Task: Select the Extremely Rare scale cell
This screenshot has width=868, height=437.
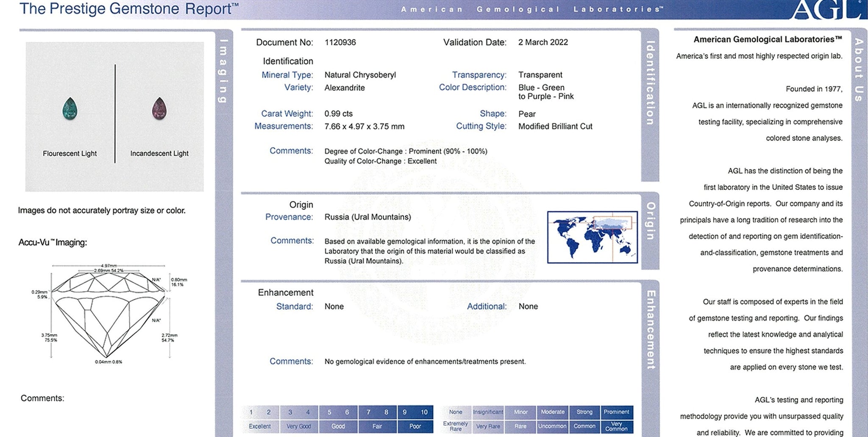Action: pyautogui.click(x=456, y=426)
